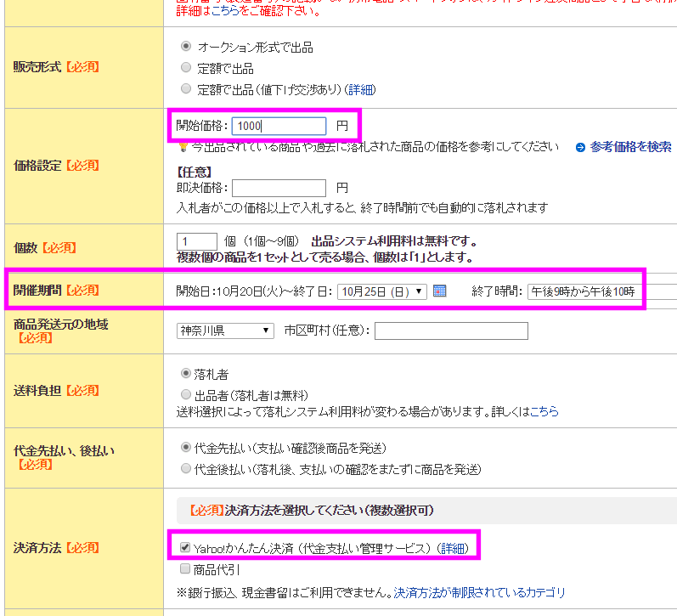Click the 決済方法が制限されているカテゴリ link
Image resolution: width=677 pixels, height=616 pixels.
click(479, 592)
